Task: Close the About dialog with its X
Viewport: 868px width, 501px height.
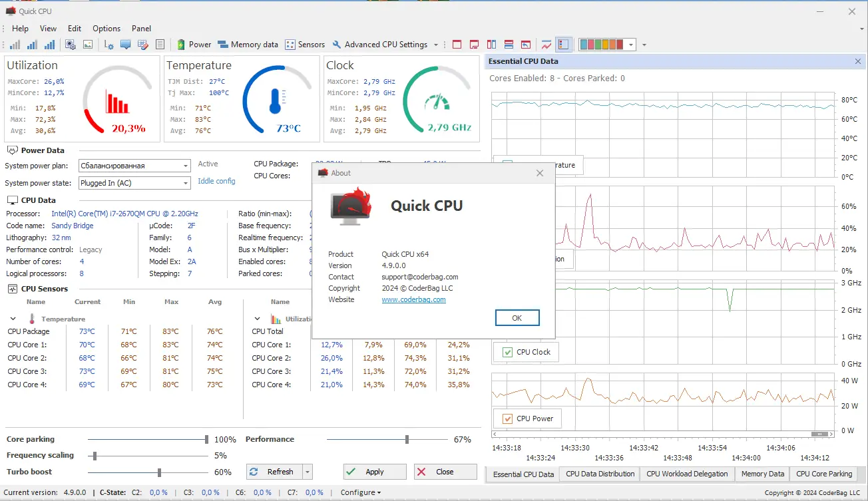Action: [x=540, y=173]
